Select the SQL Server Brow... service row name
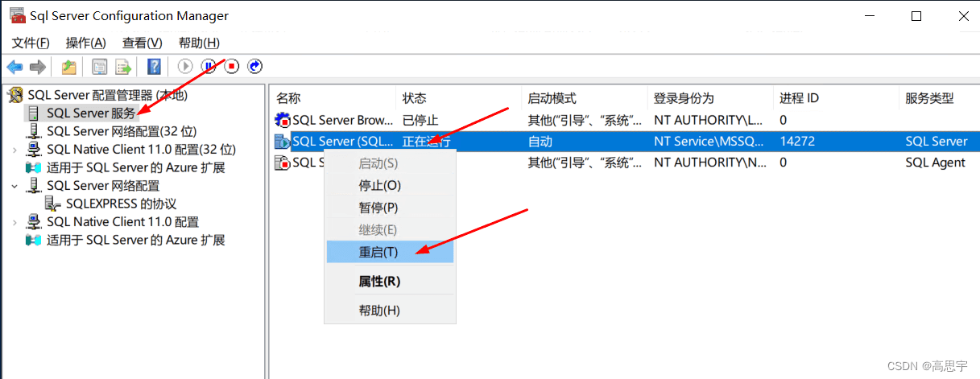 pyautogui.click(x=343, y=121)
